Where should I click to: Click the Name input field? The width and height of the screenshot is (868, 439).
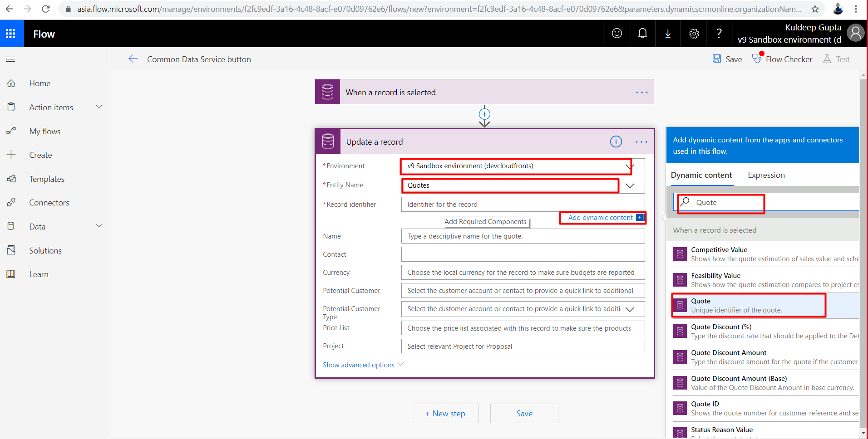tap(523, 236)
